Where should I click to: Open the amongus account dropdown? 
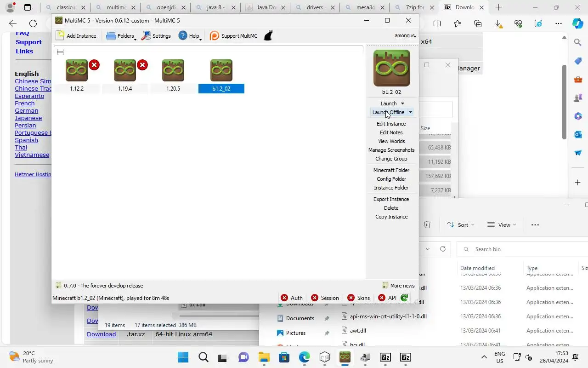405,36
